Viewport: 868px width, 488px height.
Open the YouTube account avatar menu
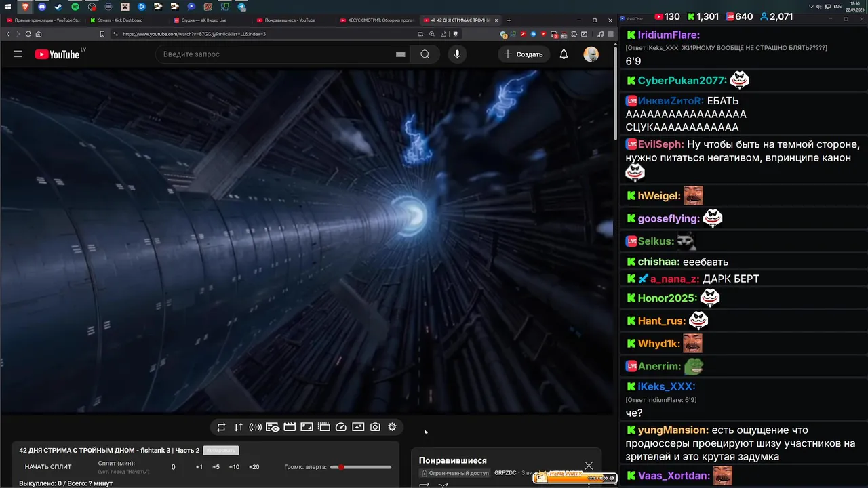[x=591, y=54]
